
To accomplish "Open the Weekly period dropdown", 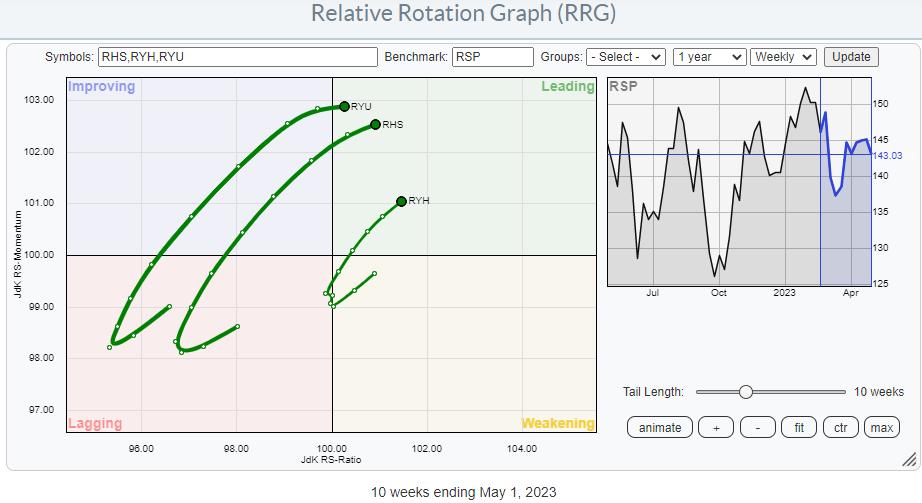I will click(x=784, y=57).
